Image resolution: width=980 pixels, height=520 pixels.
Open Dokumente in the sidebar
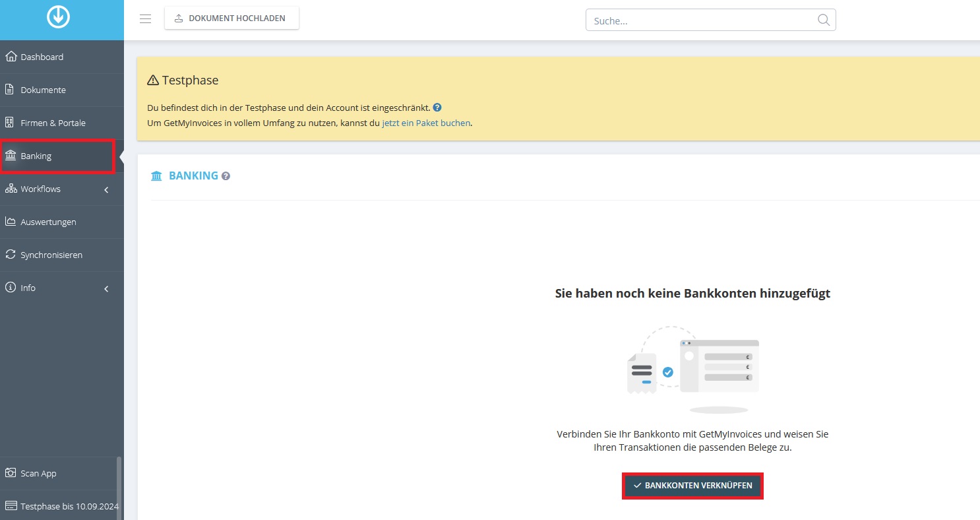point(62,90)
